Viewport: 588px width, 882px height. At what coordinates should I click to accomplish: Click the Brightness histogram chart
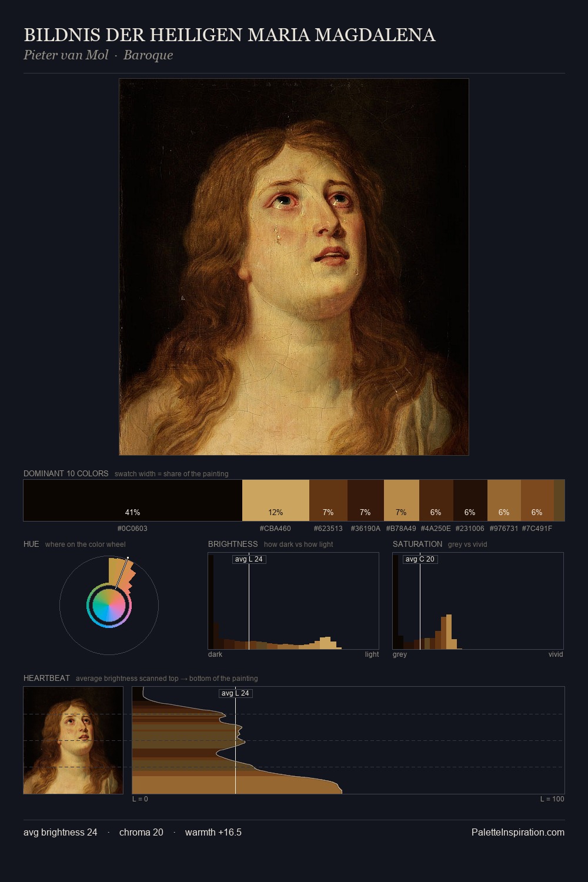[293, 601]
